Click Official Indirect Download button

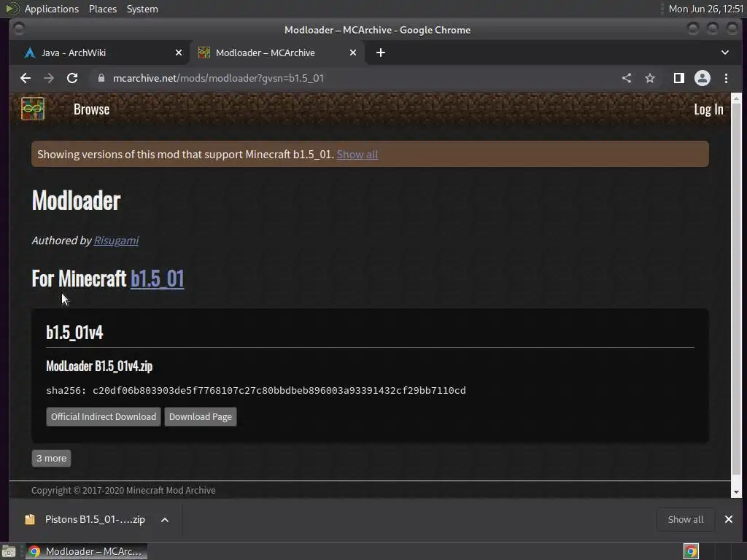point(104,416)
